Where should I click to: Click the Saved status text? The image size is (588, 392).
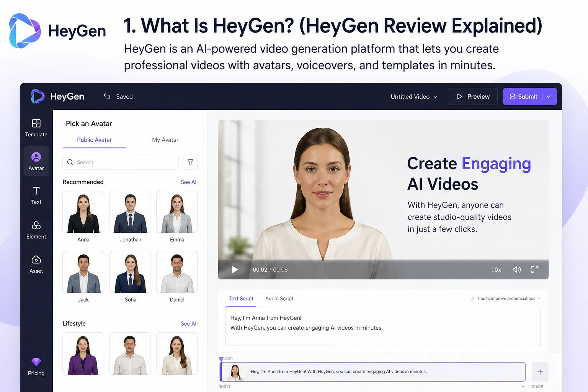pos(124,96)
